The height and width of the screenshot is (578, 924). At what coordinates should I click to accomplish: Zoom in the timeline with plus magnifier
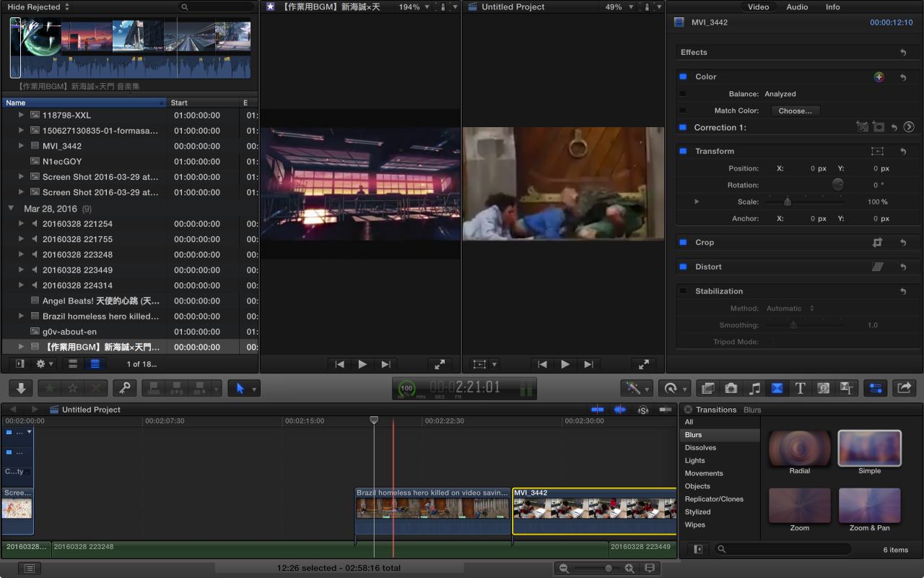[629, 569]
